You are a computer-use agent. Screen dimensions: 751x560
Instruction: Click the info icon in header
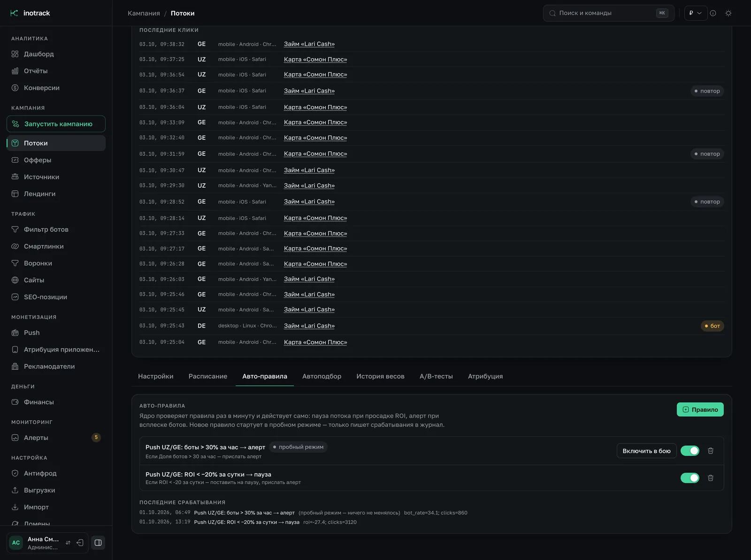[x=713, y=13]
